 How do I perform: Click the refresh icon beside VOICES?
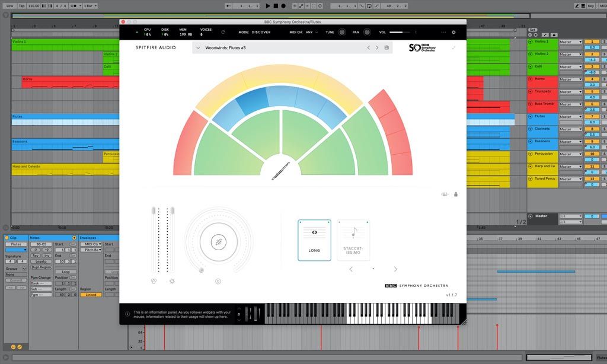[223, 32]
